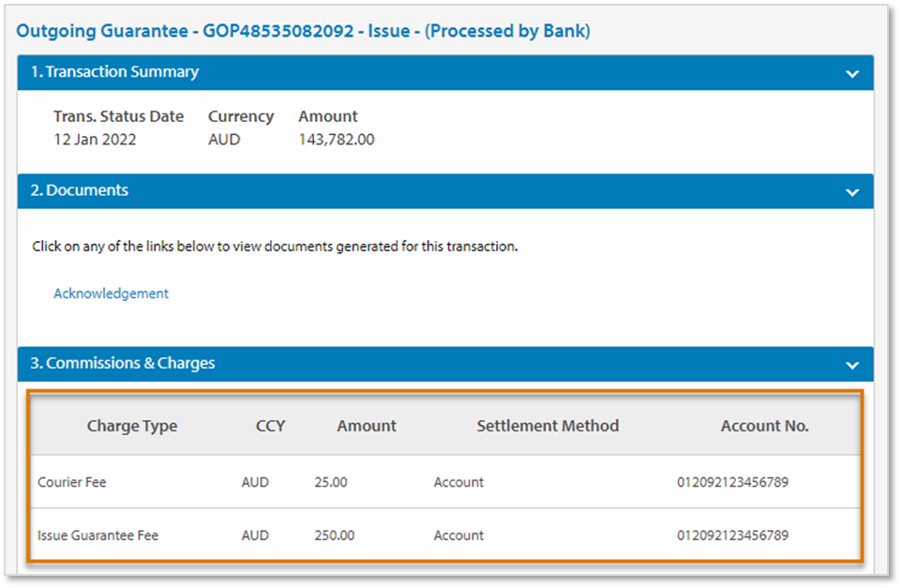The width and height of the screenshot is (901, 588).
Task: Click the Settlement Method column header
Action: point(548,426)
